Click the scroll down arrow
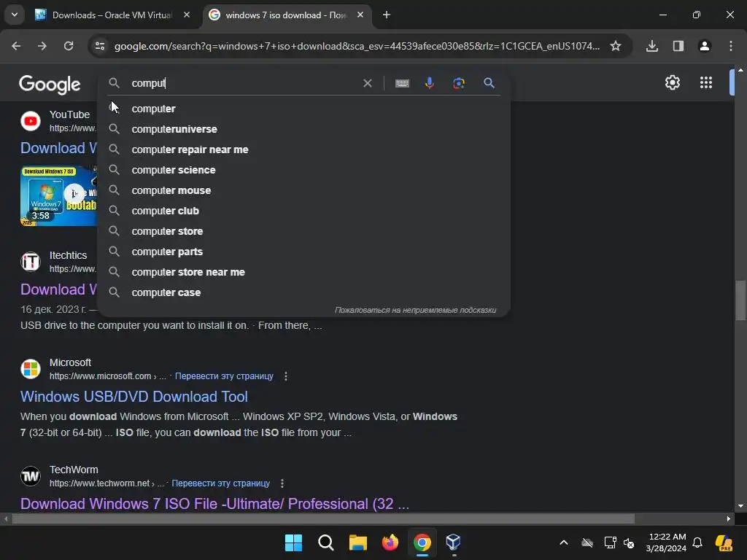Viewport: 747px width, 560px height. click(740, 506)
